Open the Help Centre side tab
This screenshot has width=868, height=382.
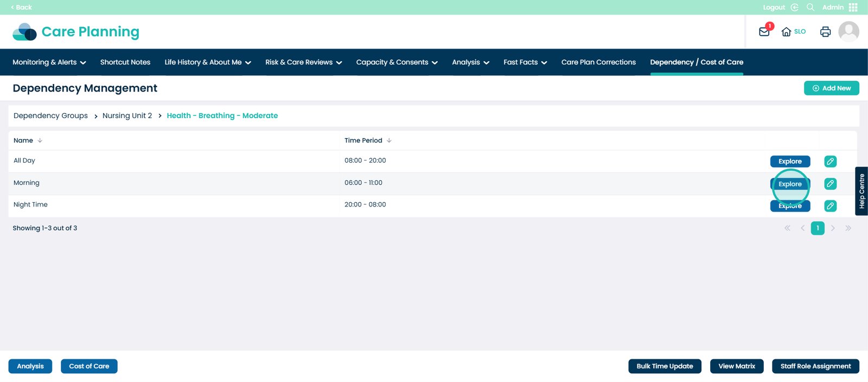coord(861,191)
